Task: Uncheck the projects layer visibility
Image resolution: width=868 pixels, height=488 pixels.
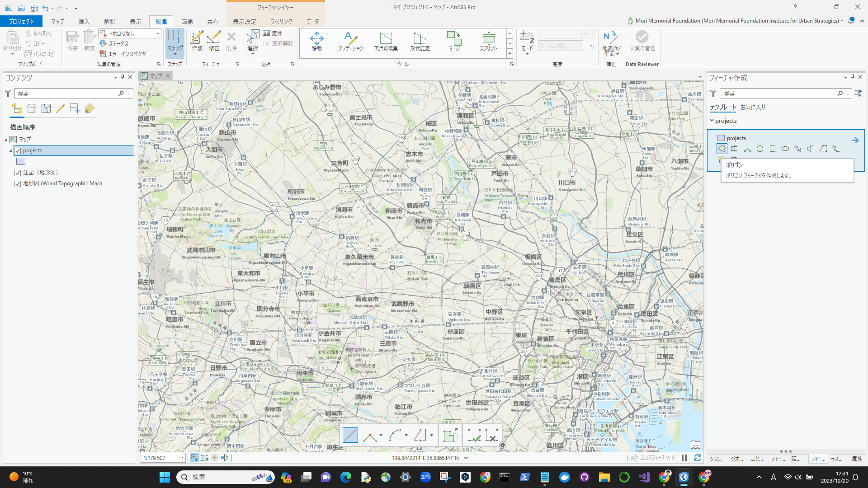Action: (x=18, y=150)
